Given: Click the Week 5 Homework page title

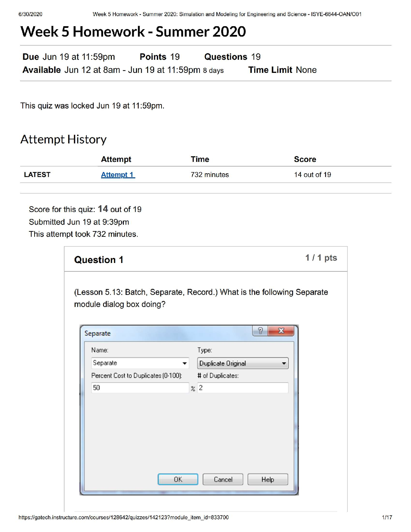Looking at the screenshot, I should click(133, 32).
